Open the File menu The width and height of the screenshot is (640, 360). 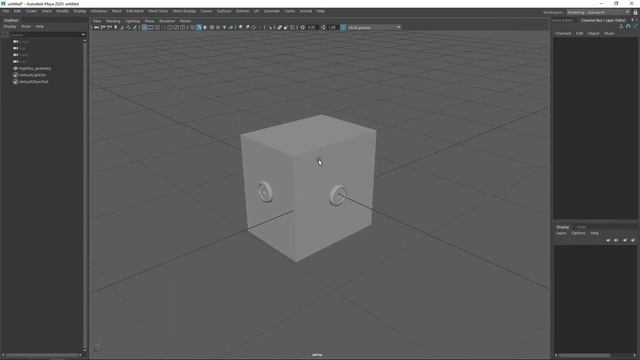coord(6,11)
